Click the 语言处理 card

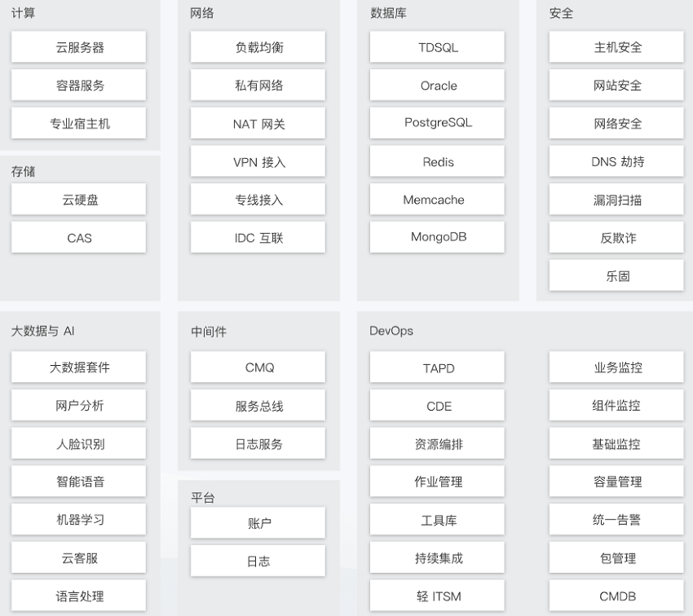point(78,596)
